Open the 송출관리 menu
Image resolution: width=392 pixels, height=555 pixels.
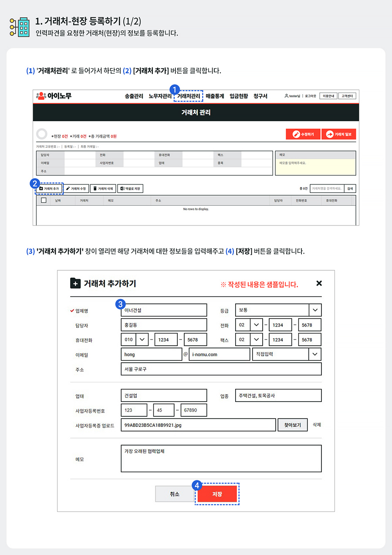click(134, 96)
